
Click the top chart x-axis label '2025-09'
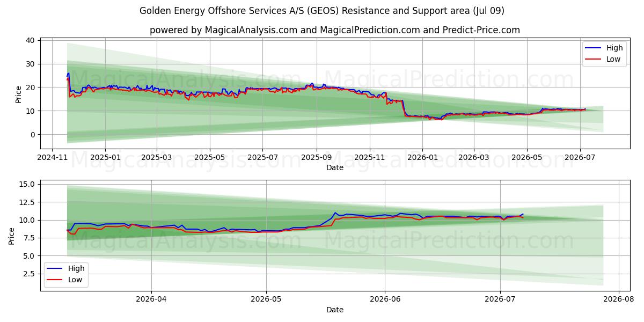coord(316,158)
